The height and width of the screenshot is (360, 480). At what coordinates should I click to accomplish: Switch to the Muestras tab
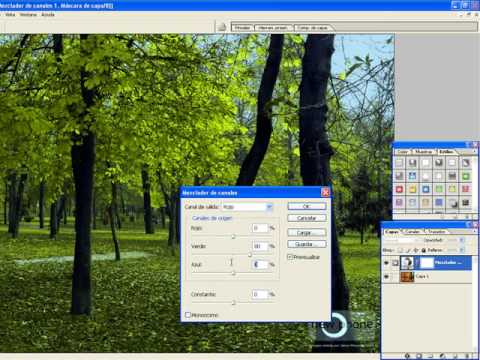[424, 152]
